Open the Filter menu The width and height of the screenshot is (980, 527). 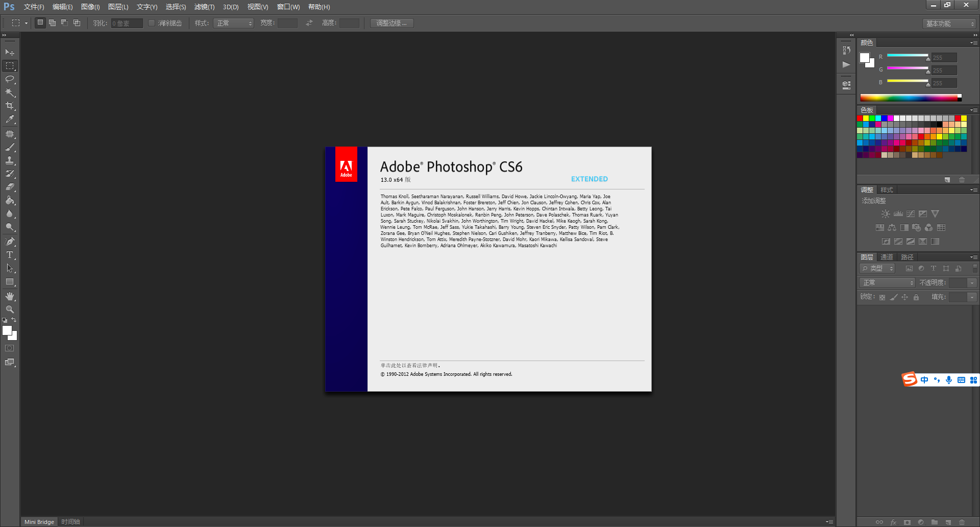pyautogui.click(x=204, y=7)
